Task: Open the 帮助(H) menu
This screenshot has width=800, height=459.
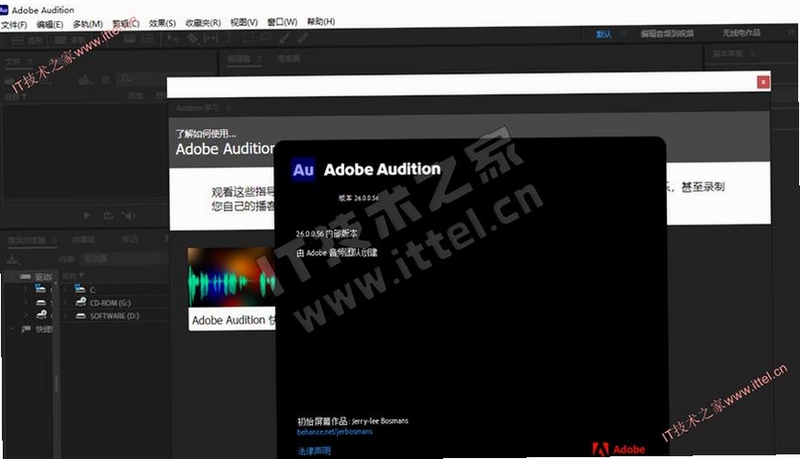Action: 321,21
